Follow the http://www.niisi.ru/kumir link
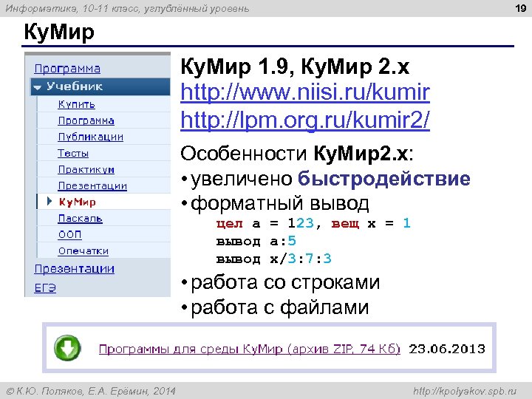Viewport: 532px width, 399px height. pyautogui.click(x=305, y=92)
